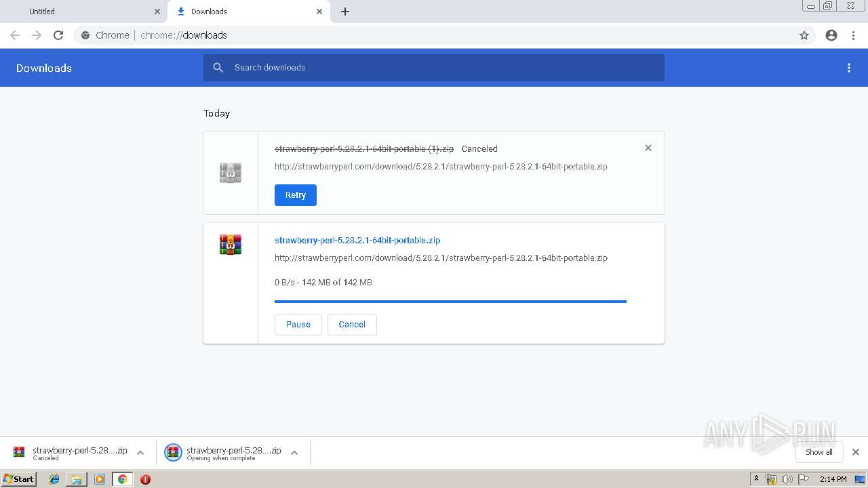Open new tab with plus button
Image resolution: width=868 pixels, height=488 pixels.
click(345, 12)
